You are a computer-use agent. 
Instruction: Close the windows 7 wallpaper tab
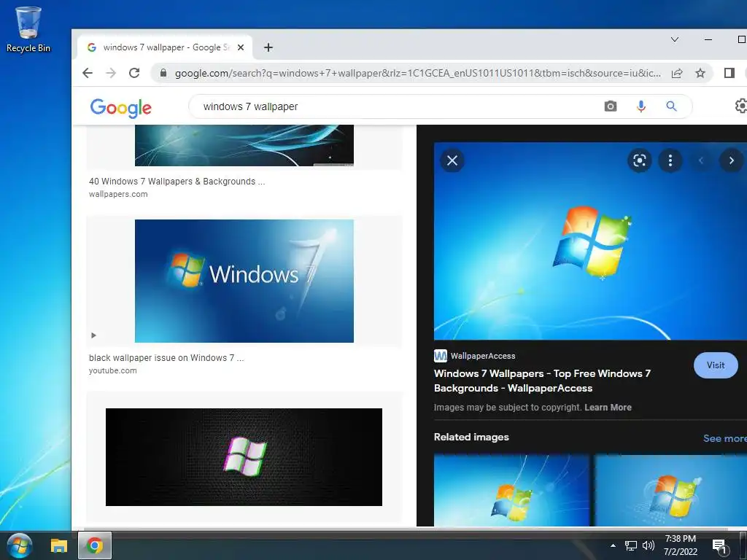coord(241,47)
